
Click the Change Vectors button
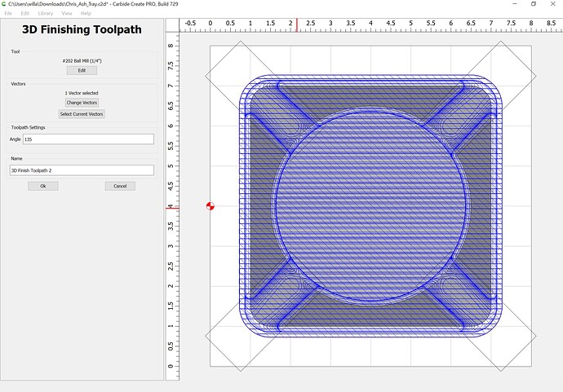[82, 103]
